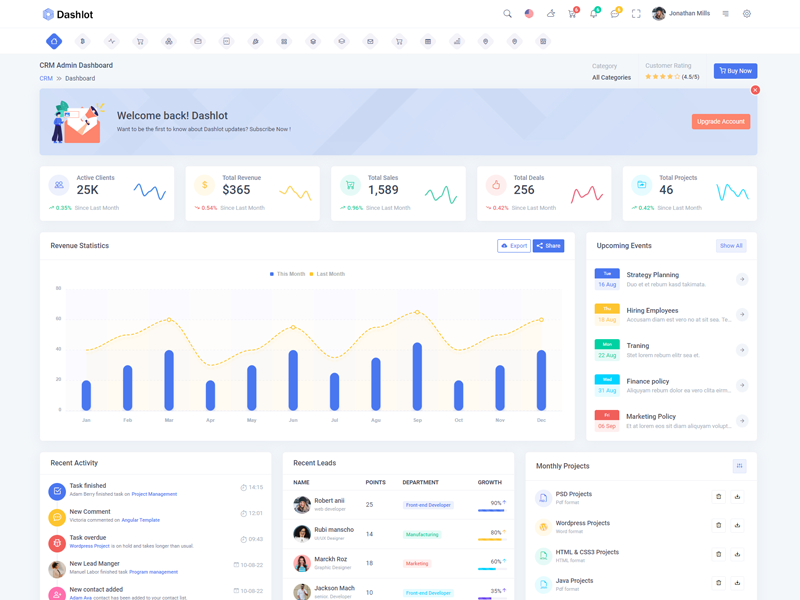The height and width of the screenshot is (600, 800).
Task: Toggle This Month series in chart legend
Action: (288, 274)
